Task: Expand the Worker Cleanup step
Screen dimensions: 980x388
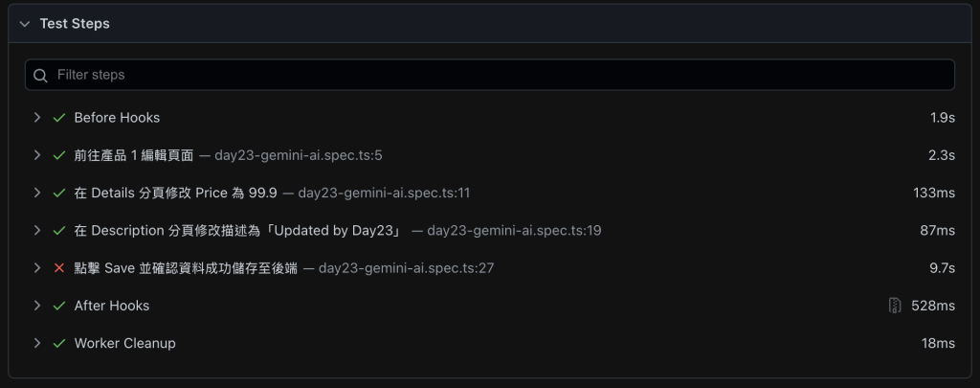Action: point(37,342)
